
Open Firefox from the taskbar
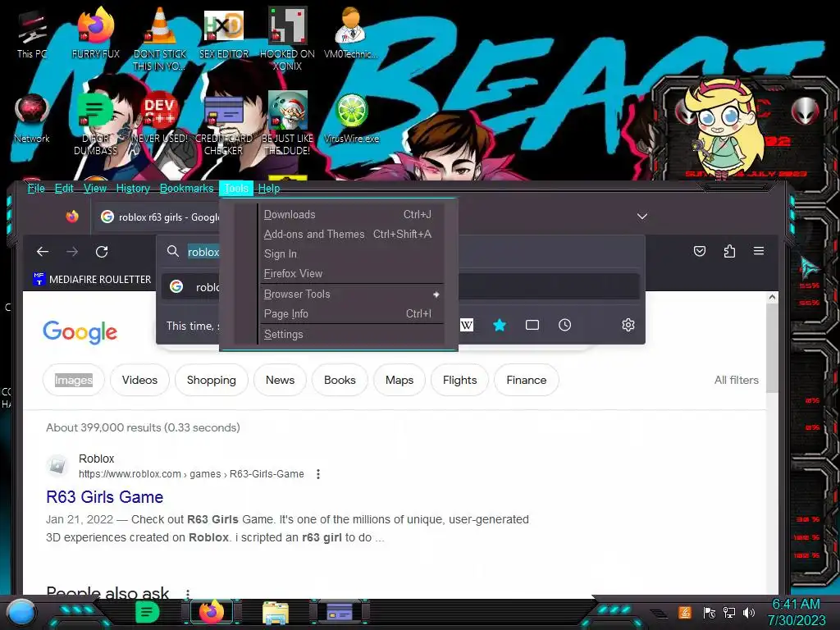click(x=212, y=612)
